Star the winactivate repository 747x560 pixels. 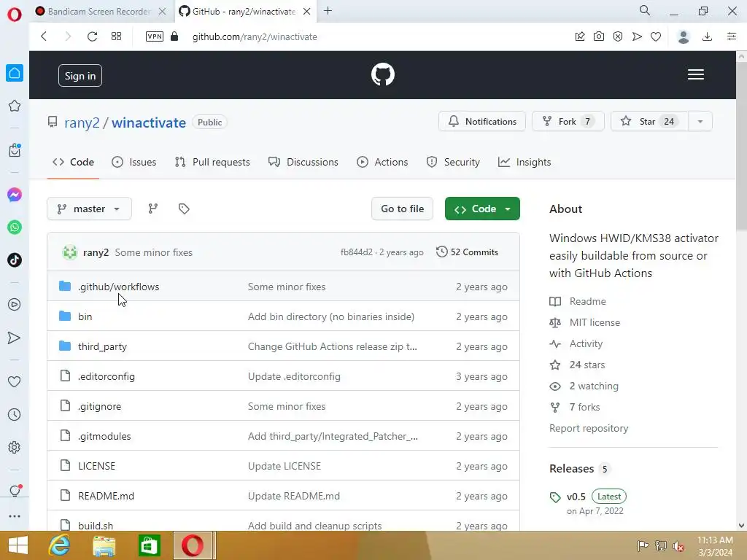(649, 122)
